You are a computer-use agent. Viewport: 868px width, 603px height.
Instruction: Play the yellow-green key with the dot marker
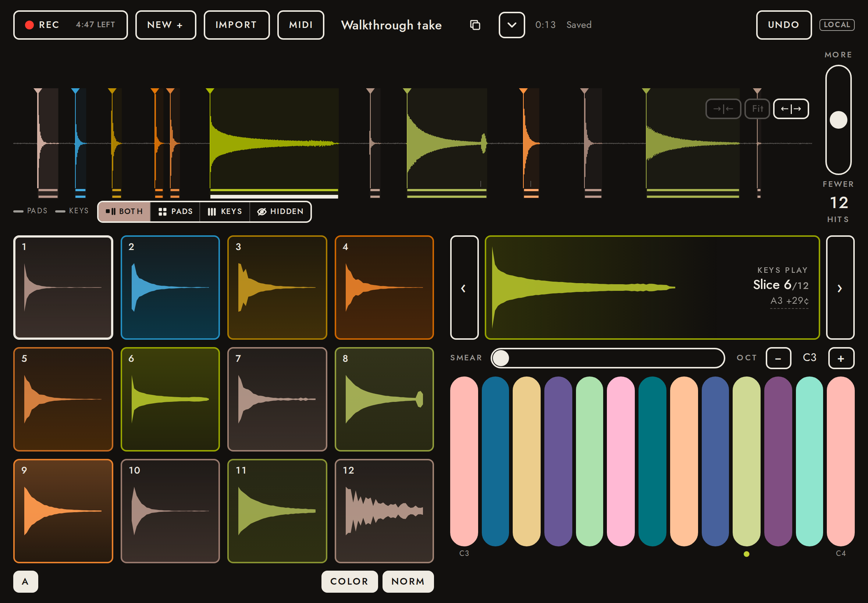pos(746,461)
